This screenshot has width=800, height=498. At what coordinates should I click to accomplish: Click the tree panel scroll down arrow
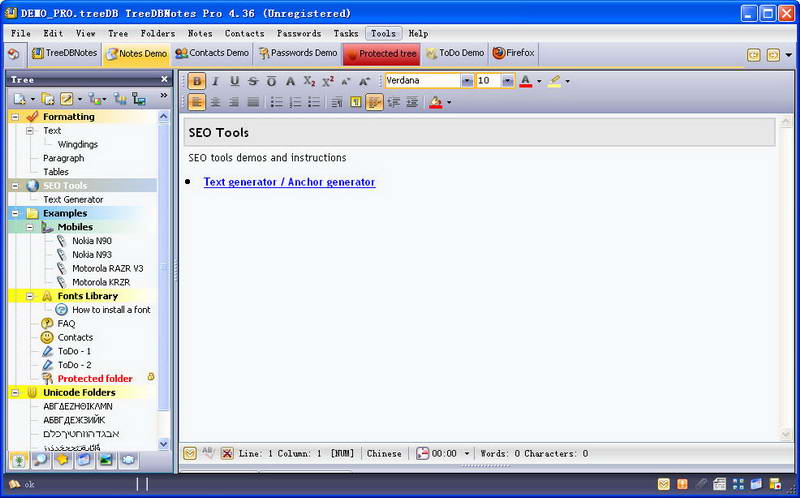pyautogui.click(x=163, y=444)
